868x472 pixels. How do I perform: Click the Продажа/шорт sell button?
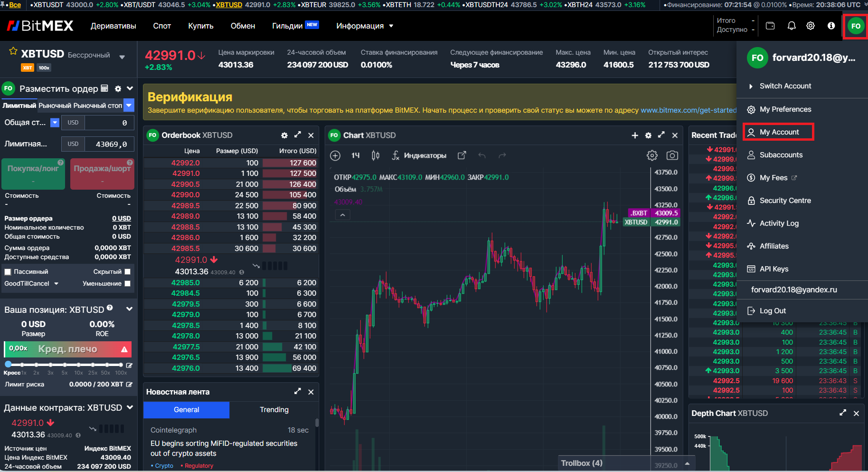point(102,174)
